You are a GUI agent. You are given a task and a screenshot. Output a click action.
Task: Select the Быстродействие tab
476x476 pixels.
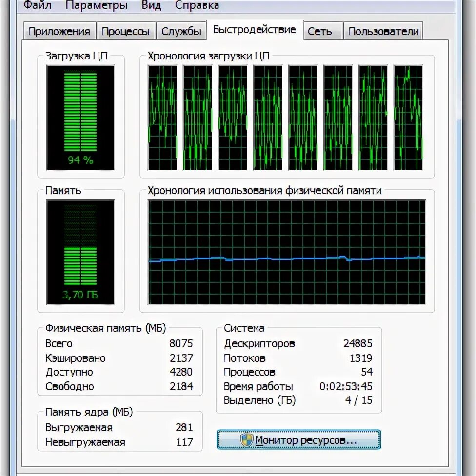tap(255, 30)
